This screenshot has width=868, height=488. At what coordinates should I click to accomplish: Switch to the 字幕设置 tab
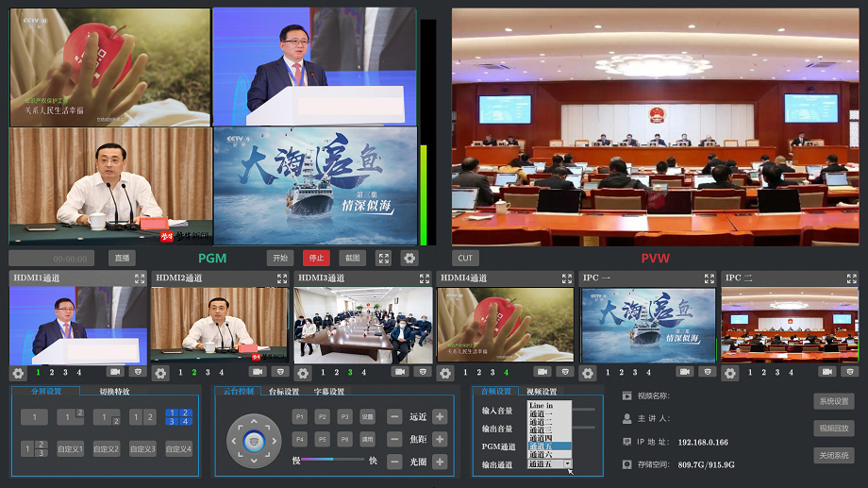pyautogui.click(x=329, y=392)
